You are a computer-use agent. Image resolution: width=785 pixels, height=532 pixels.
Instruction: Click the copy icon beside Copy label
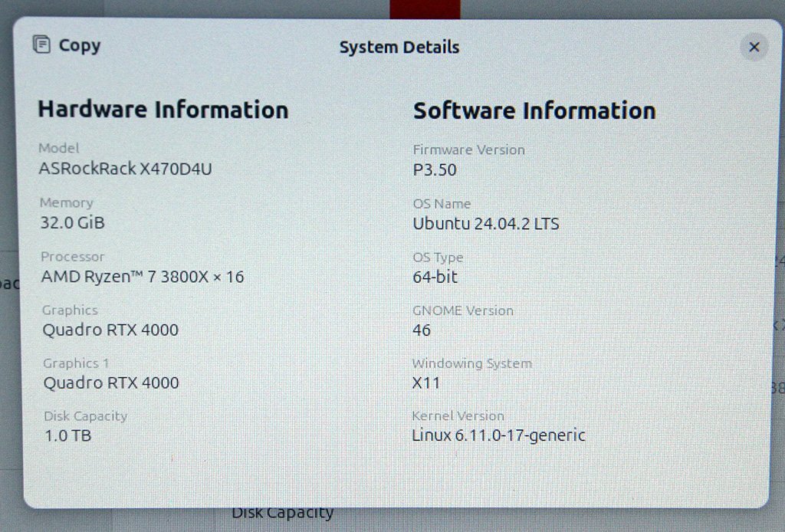[41, 44]
